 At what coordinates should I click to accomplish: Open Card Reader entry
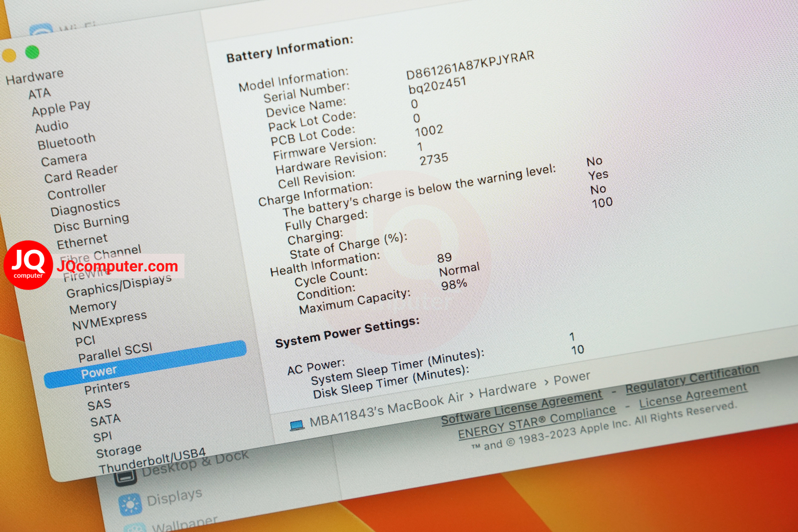pos(81,174)
